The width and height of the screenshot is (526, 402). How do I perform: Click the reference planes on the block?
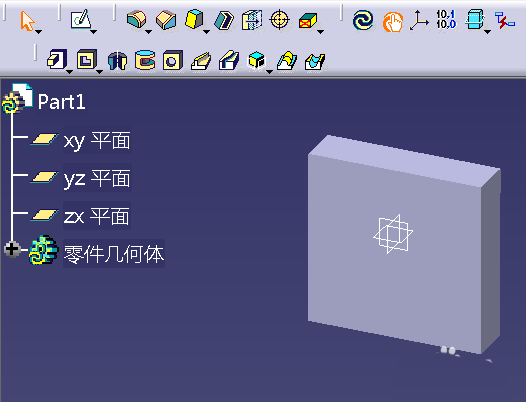393,234
